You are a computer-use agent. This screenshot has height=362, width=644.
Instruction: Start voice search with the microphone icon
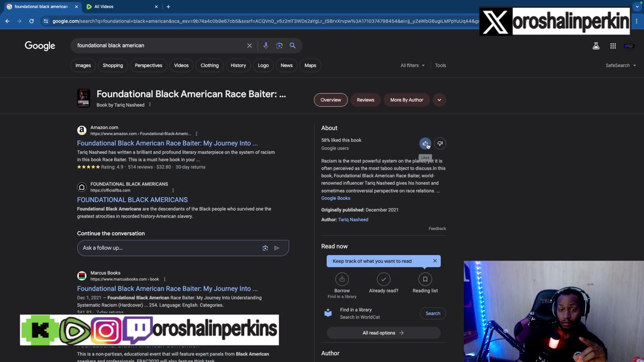point(266,45)
